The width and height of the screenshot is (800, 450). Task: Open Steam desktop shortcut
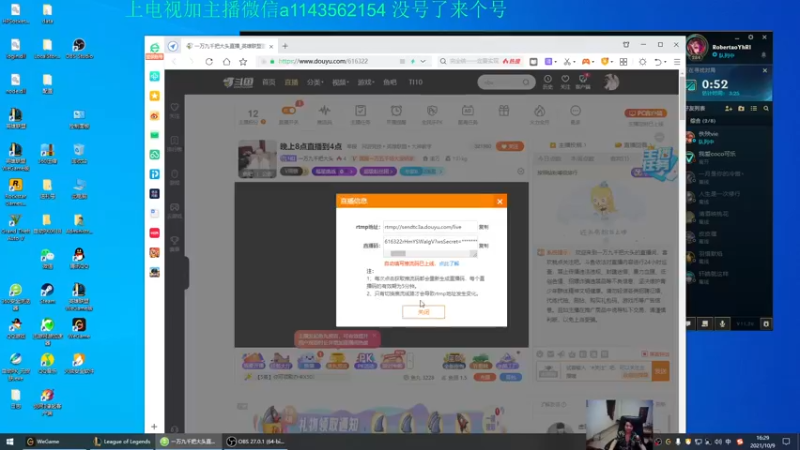[x=47, y=294]
